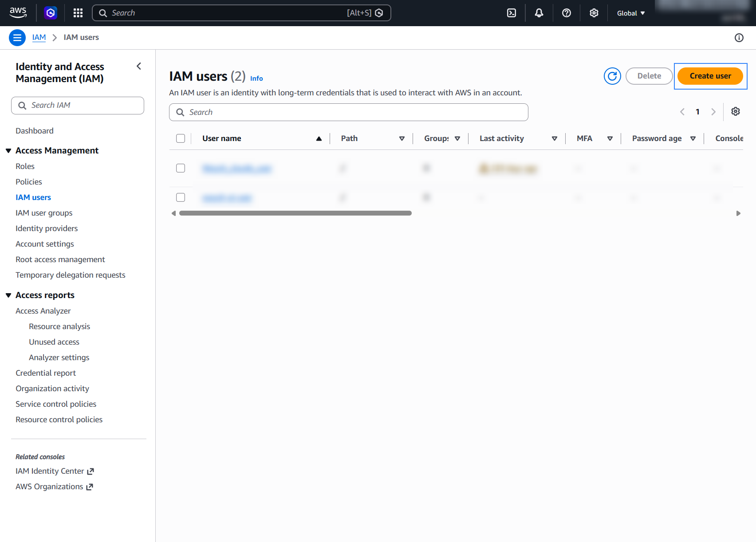Open the services grid menu icon
The image size is (756, 542).
coord(78,13)
